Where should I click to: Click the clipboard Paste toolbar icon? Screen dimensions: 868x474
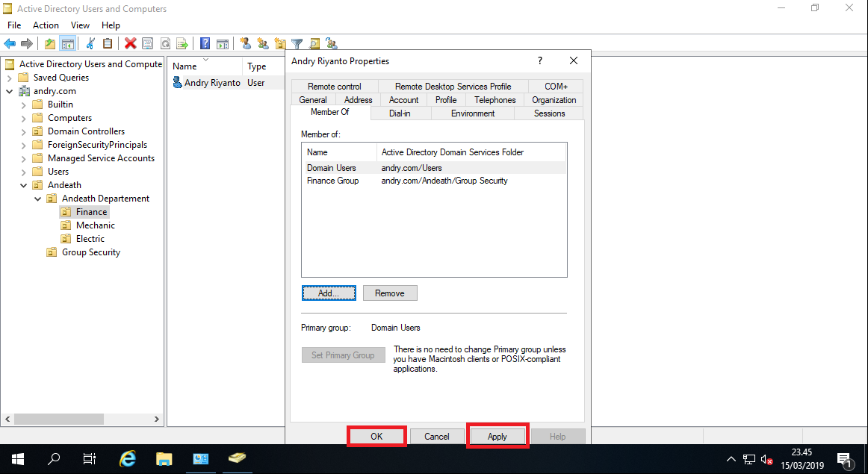pos(108,44)
